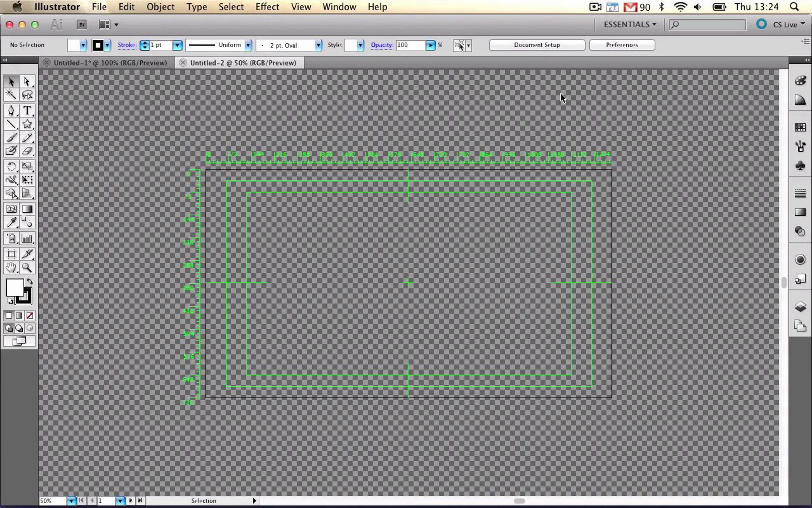Open the ESSENTIALS workspace dropdown
Screen dimensions: 812x508
(630, 25)
